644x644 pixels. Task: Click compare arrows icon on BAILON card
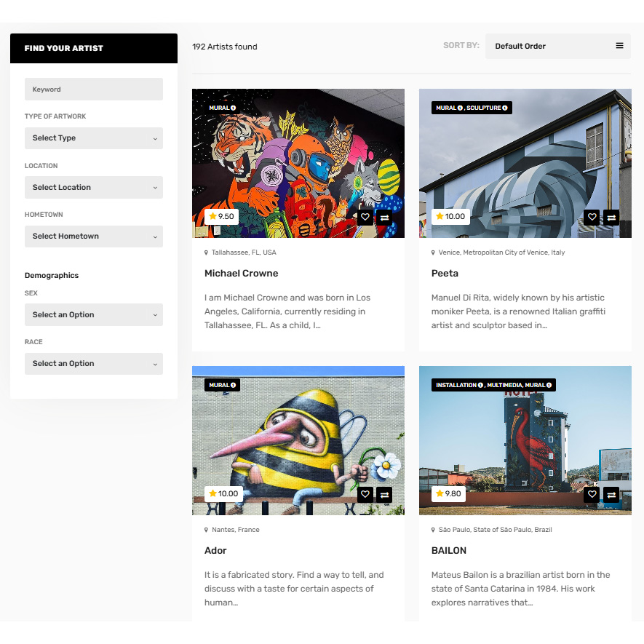(x=612, y=494)
